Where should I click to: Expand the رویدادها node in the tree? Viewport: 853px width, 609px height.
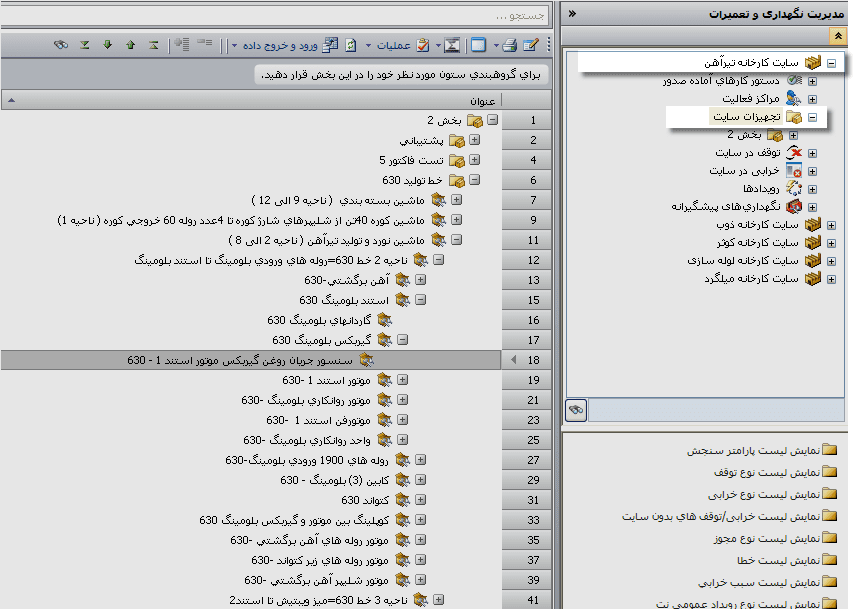click(x=812, y=189)
